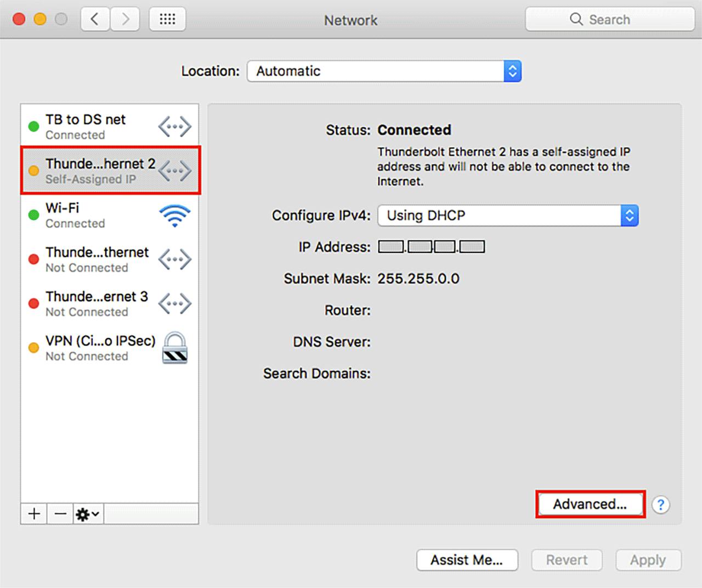Screen dimensions: 702x588
Task: Show all preferences grid icon
Action: (167, 20)
